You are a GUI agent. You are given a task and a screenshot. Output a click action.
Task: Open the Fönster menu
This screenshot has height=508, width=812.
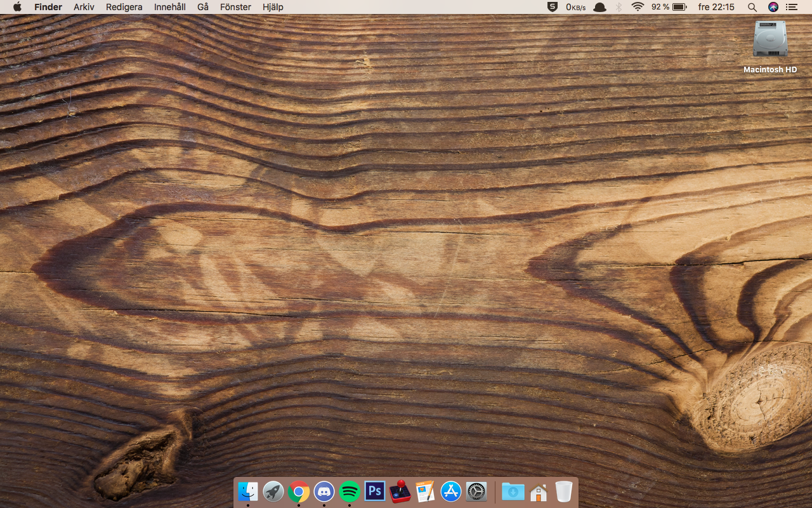point(235,7)
